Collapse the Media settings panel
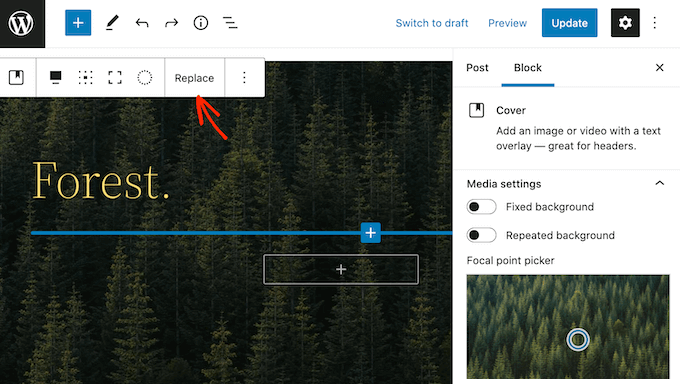Viewport: 680px width, 384px height. 660,184
